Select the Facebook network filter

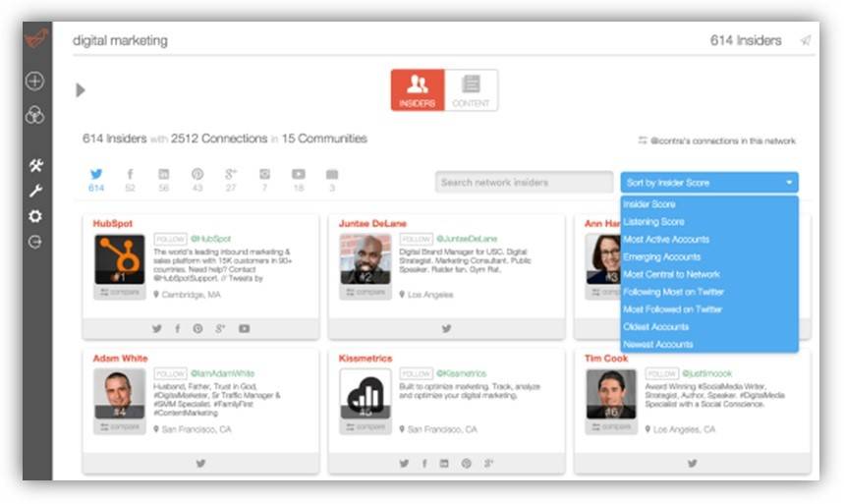coord(130,180)
